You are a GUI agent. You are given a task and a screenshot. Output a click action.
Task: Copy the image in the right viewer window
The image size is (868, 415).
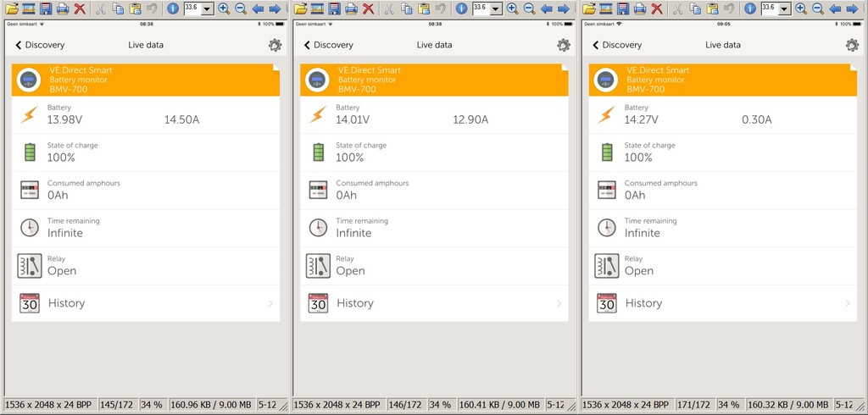pyautogui.click(x=695, y=8)
